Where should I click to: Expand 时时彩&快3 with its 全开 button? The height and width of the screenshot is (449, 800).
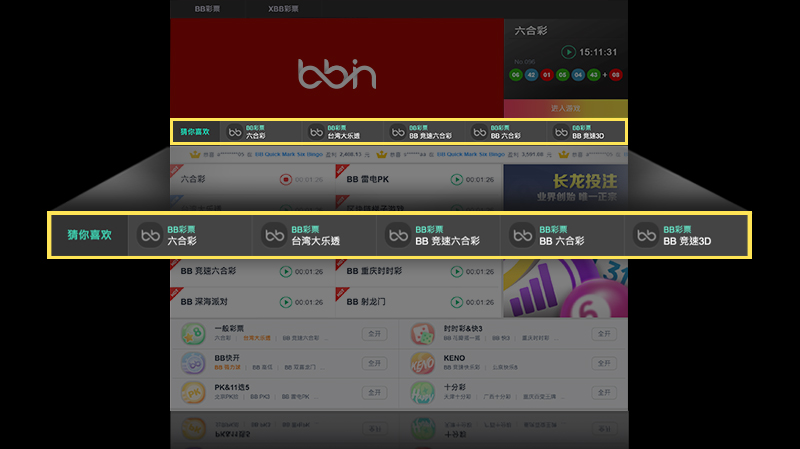pyautogui.click(x=602, y=334)
